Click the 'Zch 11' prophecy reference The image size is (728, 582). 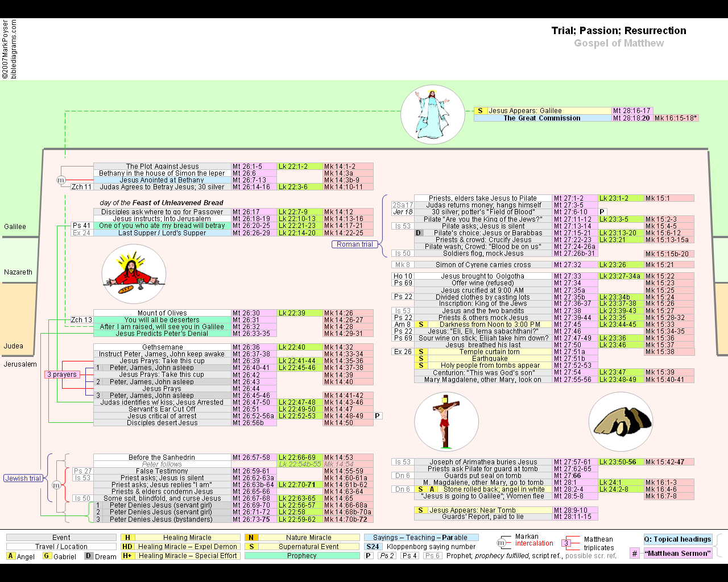click(81, 186)
